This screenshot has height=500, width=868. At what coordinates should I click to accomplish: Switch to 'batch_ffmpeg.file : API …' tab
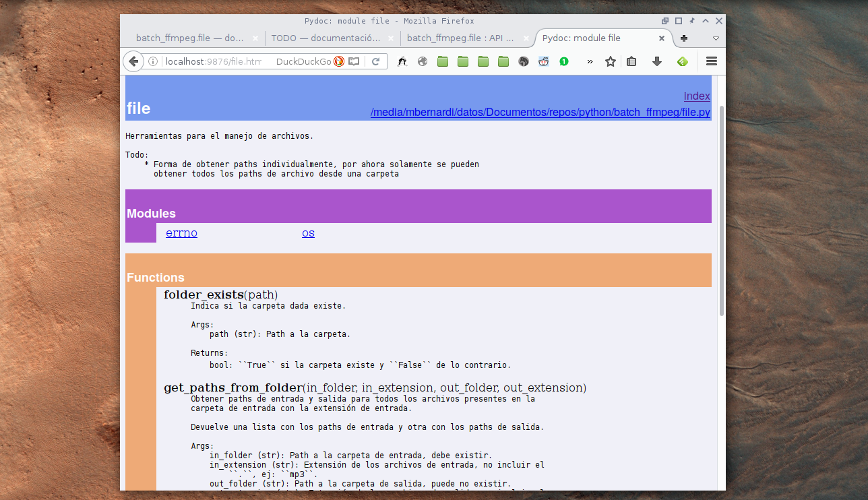467,38
